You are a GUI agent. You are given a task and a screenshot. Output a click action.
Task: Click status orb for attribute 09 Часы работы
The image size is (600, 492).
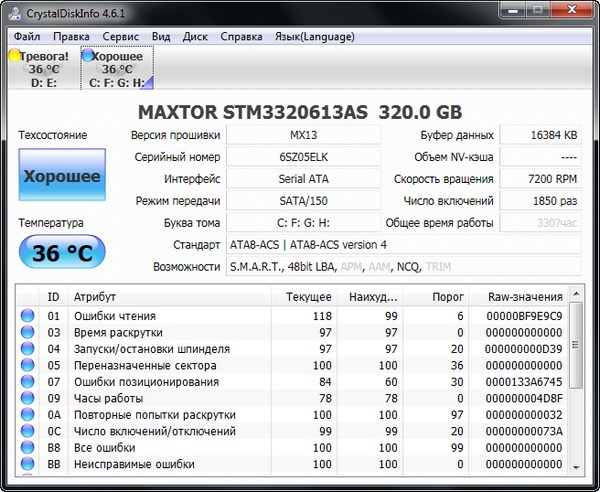pyautogui.click(x=28, y=398)
